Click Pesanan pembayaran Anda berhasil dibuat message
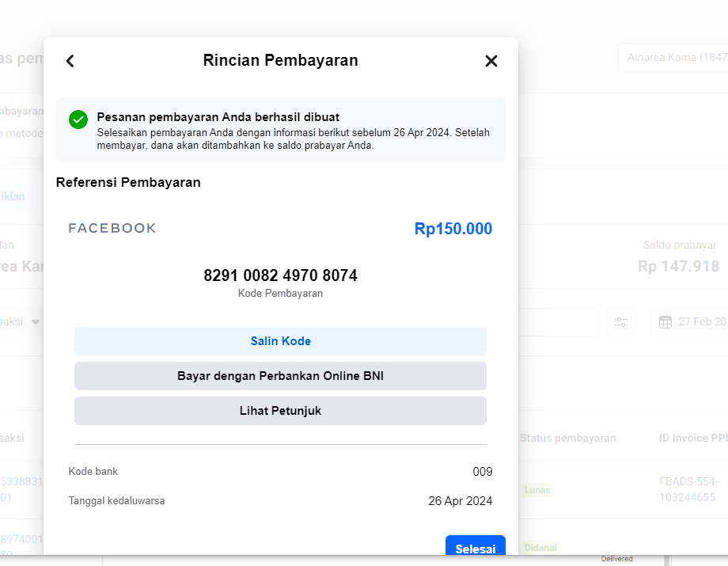 (x=218, y=117)
